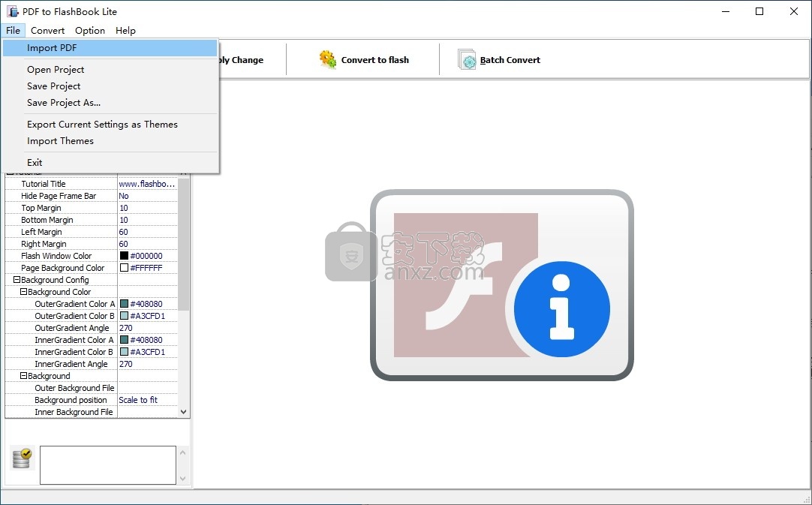The height and width of the screenshot is (505, 812).
Task: Choose Export Current Settings as Themes
Action: [x=110, y=125]
